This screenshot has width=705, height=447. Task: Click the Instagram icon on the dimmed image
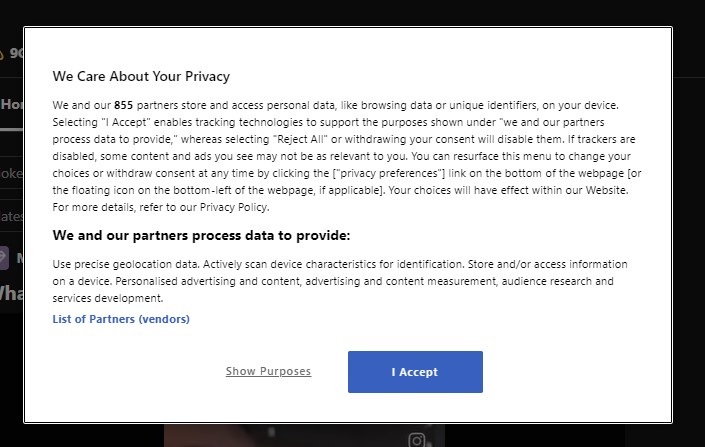tap(416, 440)
